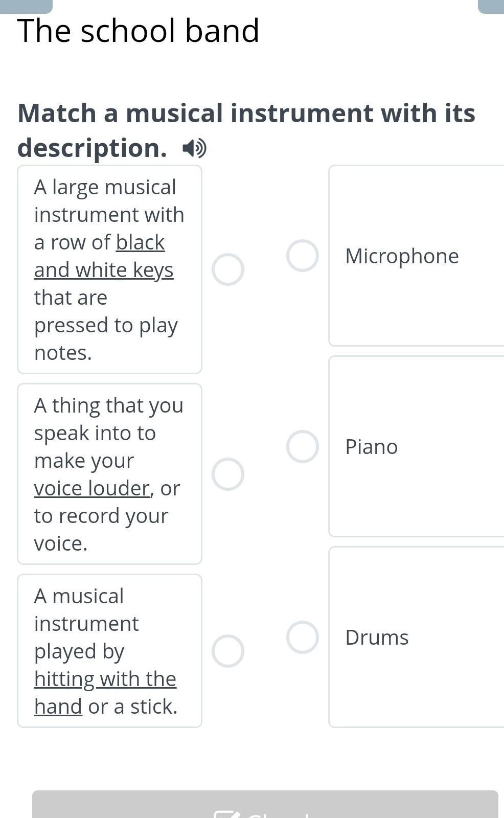This screenshot has width=504, height=818.
Task: Select the radio button next to Drums
Action: tap(302, 637)
